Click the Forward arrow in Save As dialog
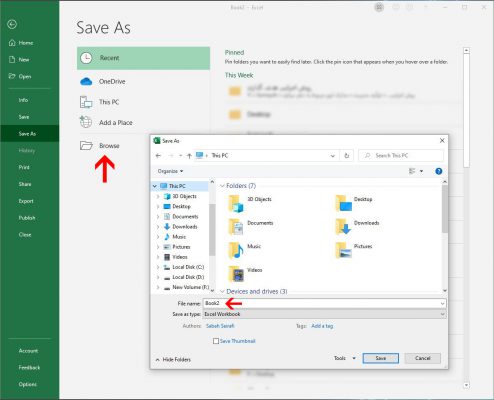The height and width of the screenshot is (400, 494). pos(171,156)
